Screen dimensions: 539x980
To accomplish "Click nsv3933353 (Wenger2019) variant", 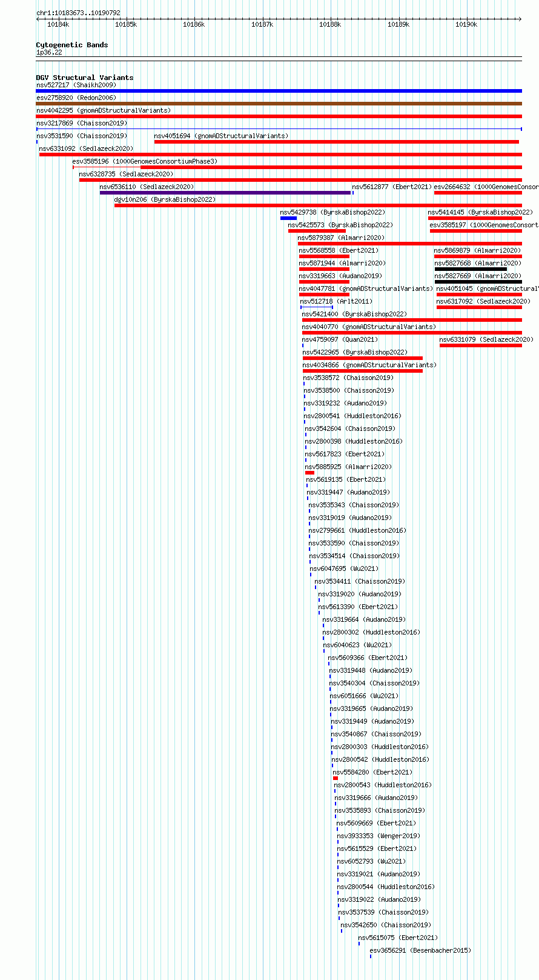I will (379, 836).
